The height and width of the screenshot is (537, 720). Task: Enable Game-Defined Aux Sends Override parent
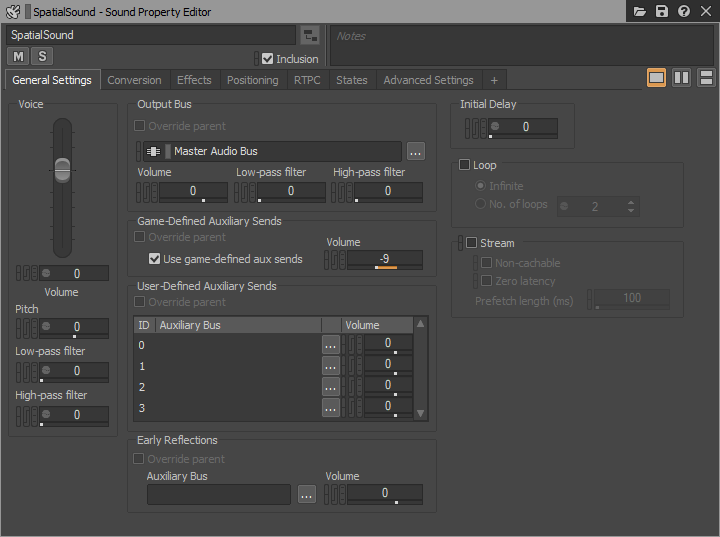click(140, 237)
